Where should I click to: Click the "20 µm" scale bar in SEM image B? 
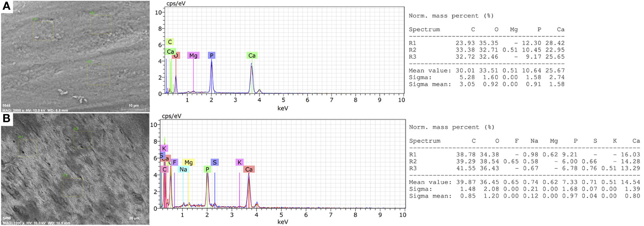pyautogui.click(x=134, y=219)
